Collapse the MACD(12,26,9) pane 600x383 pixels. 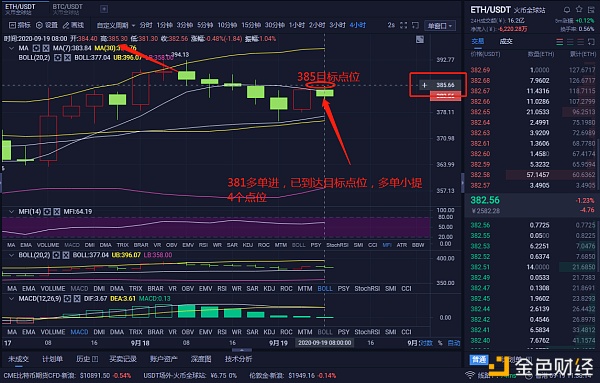coord(11,298)
